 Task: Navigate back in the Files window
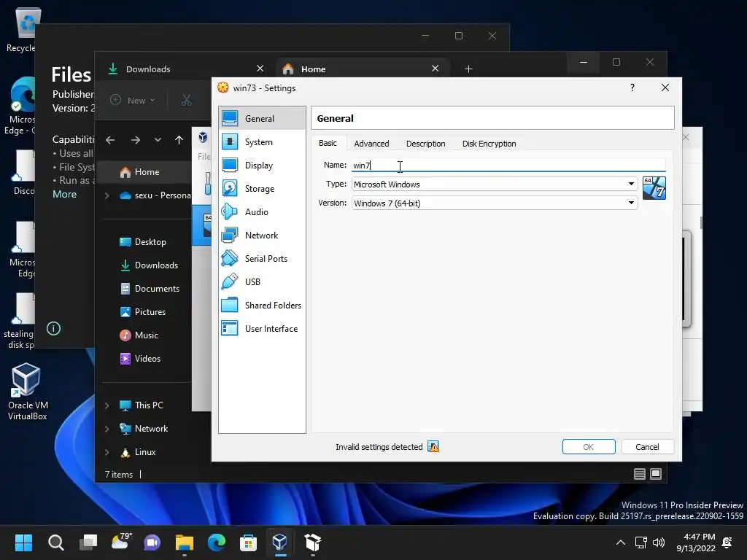(110, 140)
